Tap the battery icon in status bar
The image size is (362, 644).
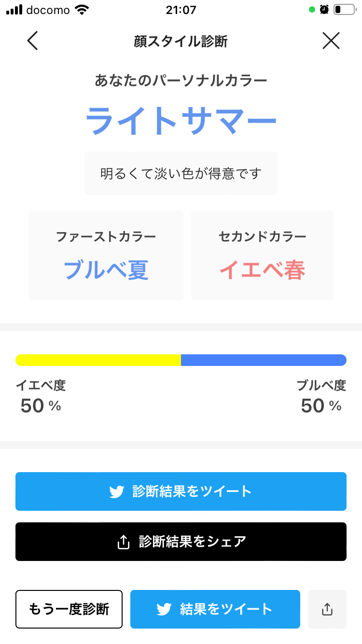click(x=344, y=10)
